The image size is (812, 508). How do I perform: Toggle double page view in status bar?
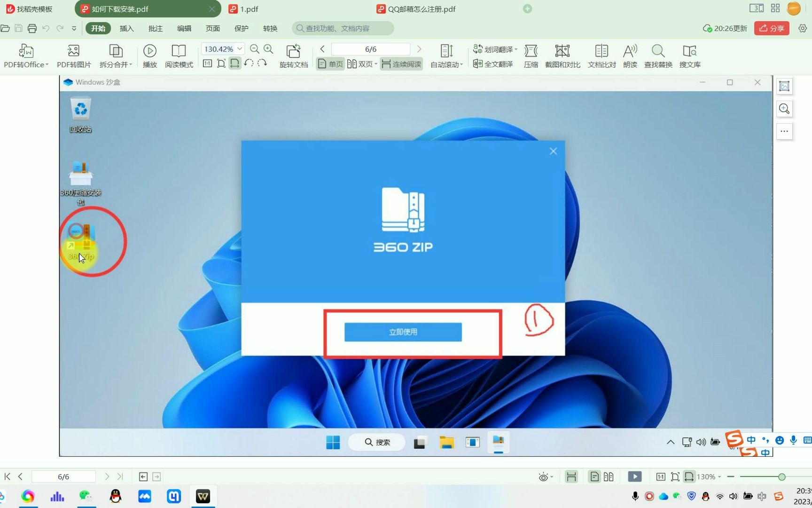tap(609, 476)
